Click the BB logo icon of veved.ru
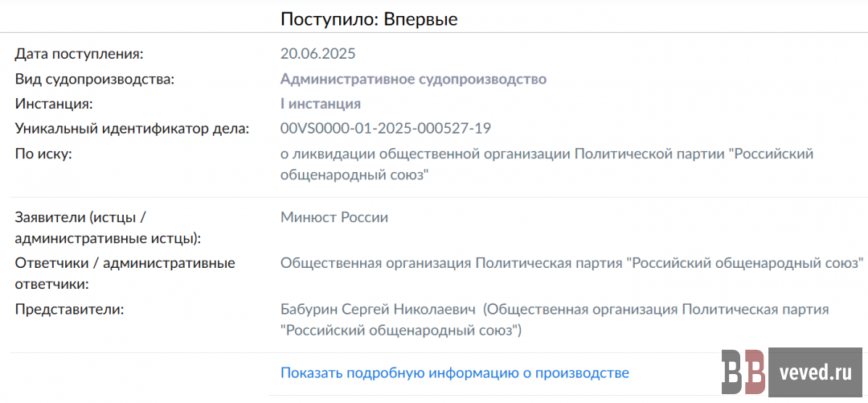This screenshot has width=868, height=403. (743, 371)
